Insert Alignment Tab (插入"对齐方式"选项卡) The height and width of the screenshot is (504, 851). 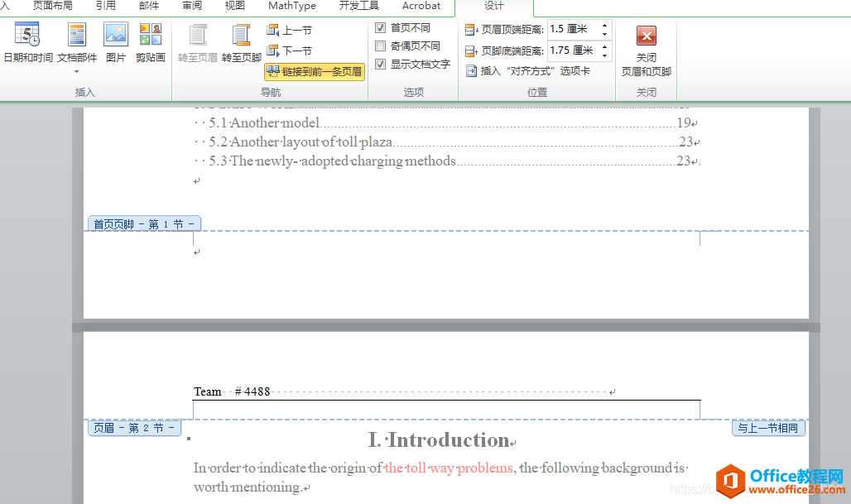pos(528,71)
